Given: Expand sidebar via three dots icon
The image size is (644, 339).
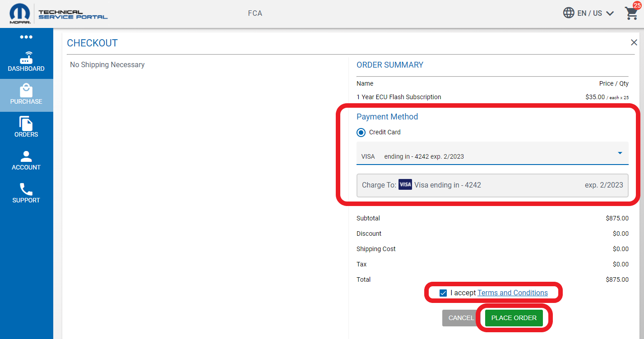Looking at the screenshot, I should [26, 37].
